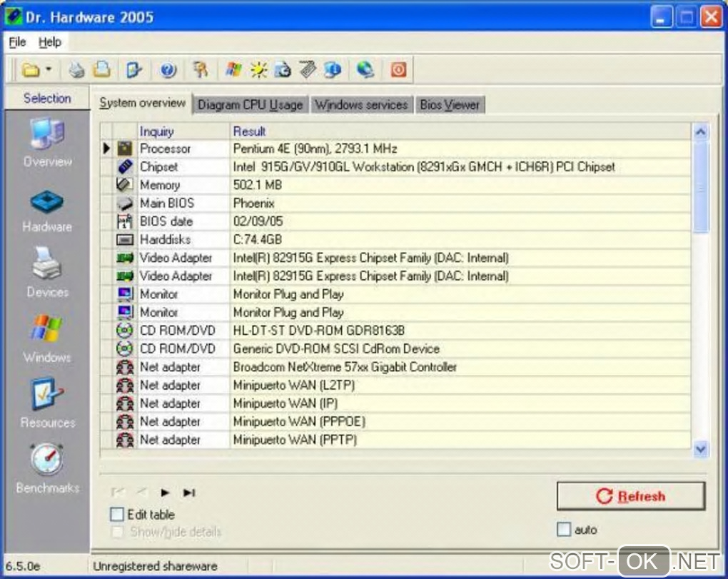728x579 pixels.
Task: Click the printer icon in the toolbar
Action: [76, 70]
